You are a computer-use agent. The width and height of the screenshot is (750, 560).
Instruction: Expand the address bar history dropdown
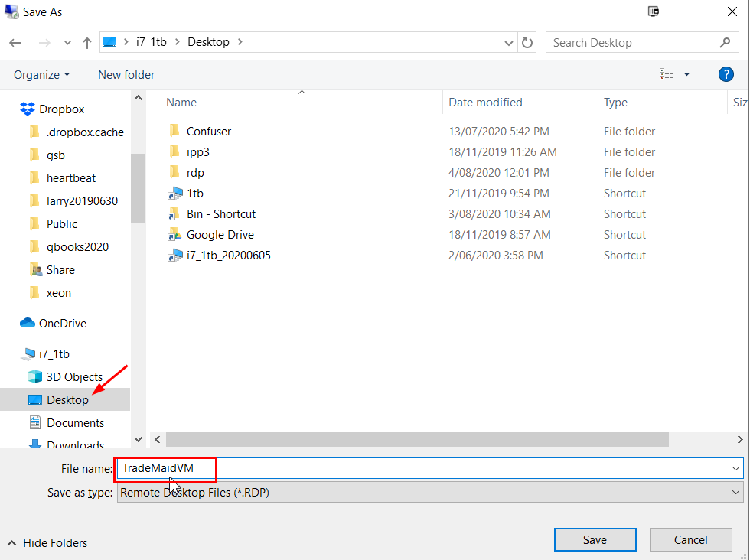coord(509,43)
